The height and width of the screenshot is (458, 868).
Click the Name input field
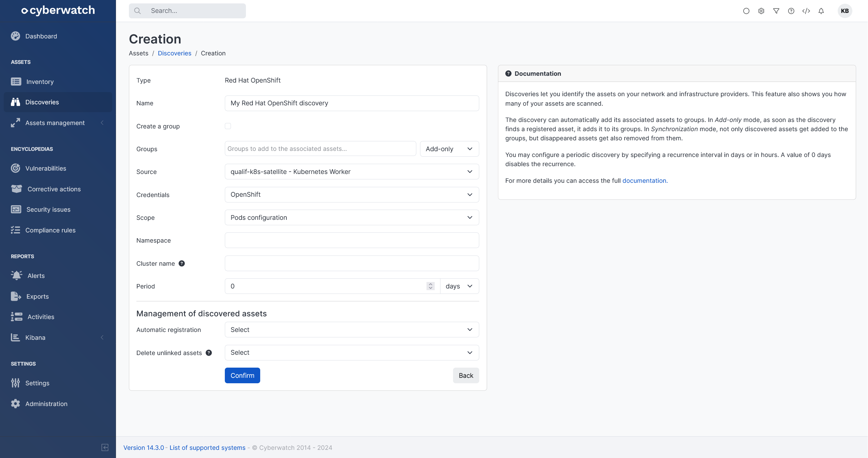[x=352, y=103]
